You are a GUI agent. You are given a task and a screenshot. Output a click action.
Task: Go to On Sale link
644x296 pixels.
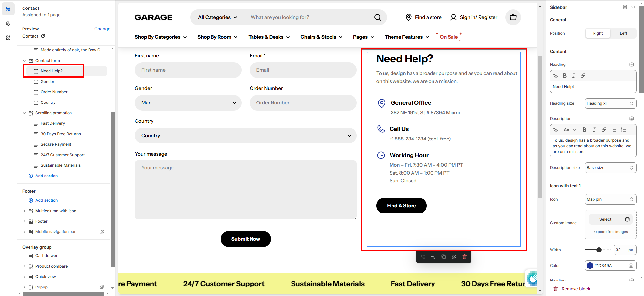449,37
